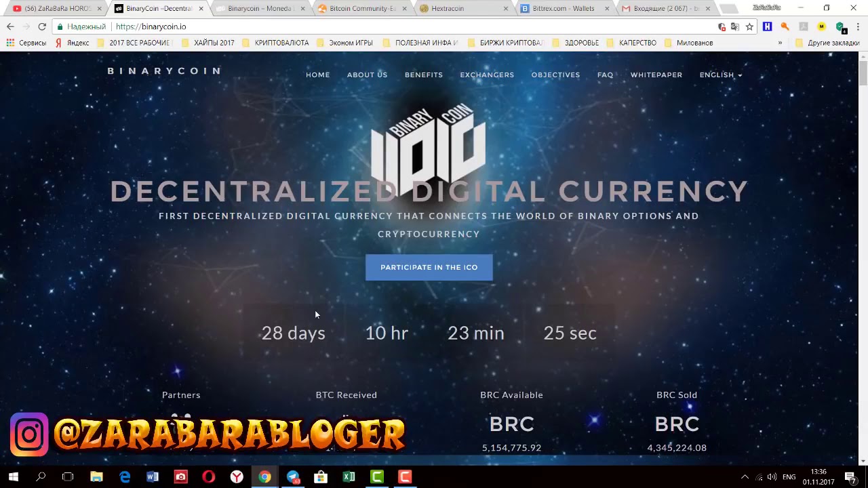The height and width of the screenshot is (488, 868).
Task: Open the Chrome three-dot menu
Action: point(858,26)
